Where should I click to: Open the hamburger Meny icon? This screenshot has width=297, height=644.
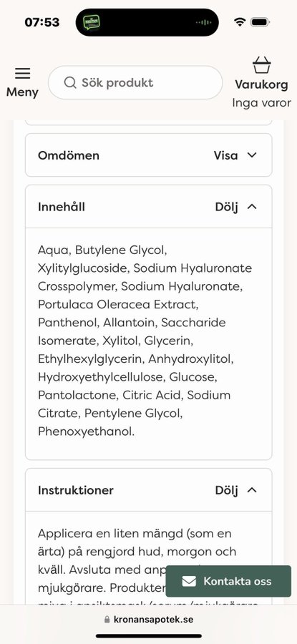tap(23, 73)
